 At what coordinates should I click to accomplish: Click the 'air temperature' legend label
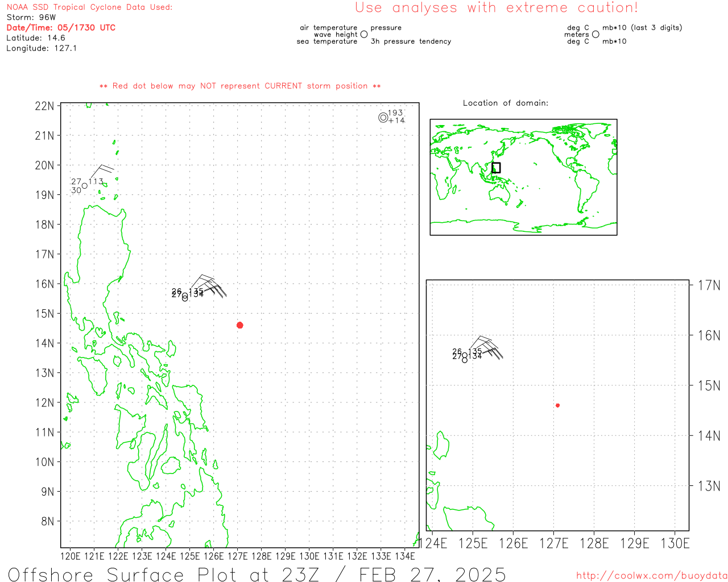tap(329, 27)
